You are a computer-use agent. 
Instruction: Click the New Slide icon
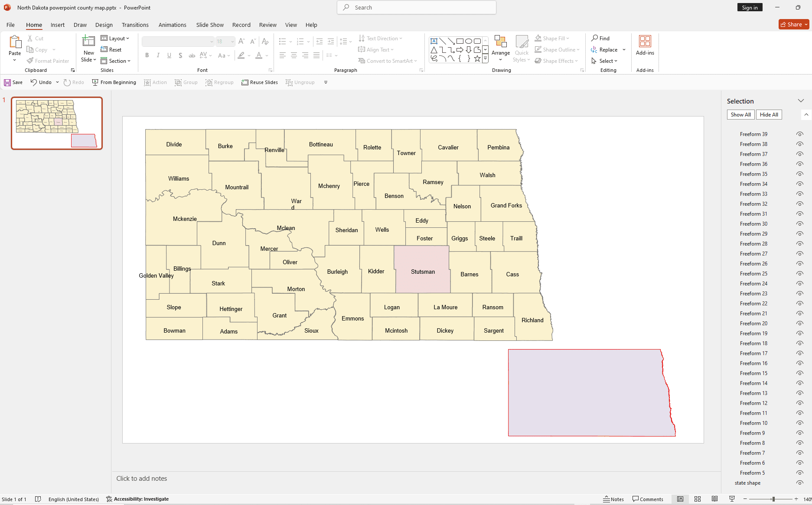[x=88, y=41]
